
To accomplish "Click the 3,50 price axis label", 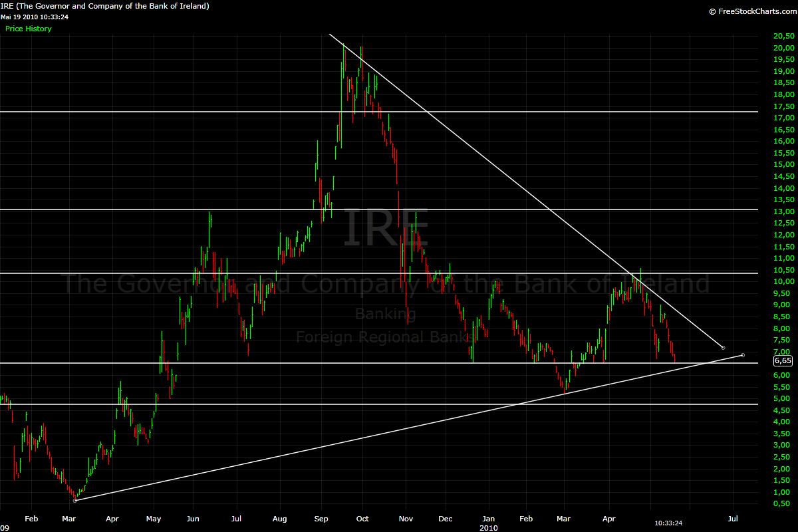I will pos(783,434).
